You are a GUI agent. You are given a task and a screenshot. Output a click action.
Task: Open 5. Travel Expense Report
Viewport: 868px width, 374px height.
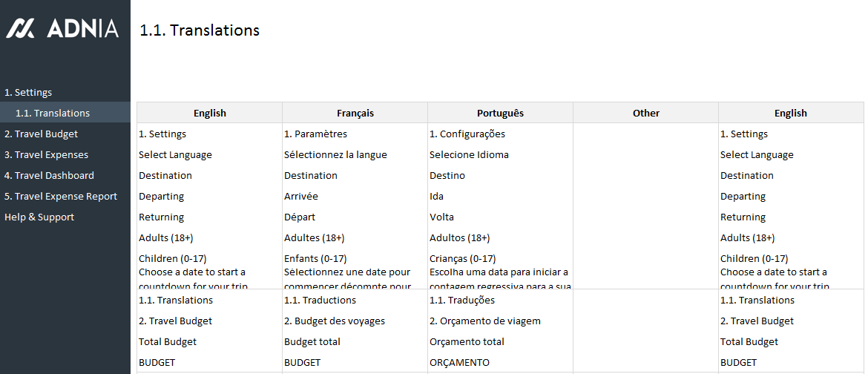click(x=61, y=197)
